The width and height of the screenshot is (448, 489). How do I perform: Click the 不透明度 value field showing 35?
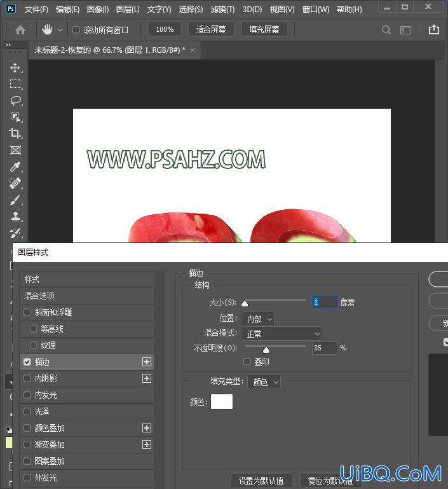point(325,348)
